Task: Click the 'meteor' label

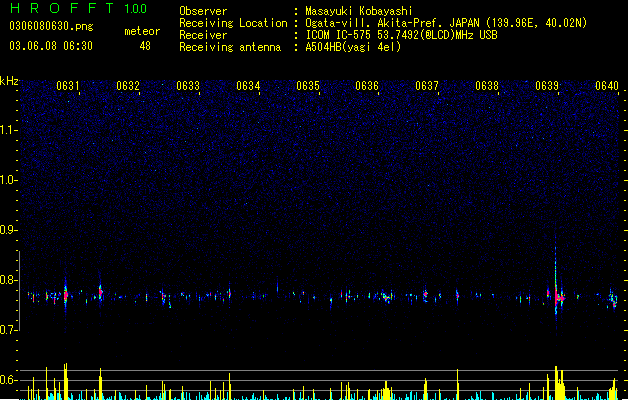Action: pos(142,31)
